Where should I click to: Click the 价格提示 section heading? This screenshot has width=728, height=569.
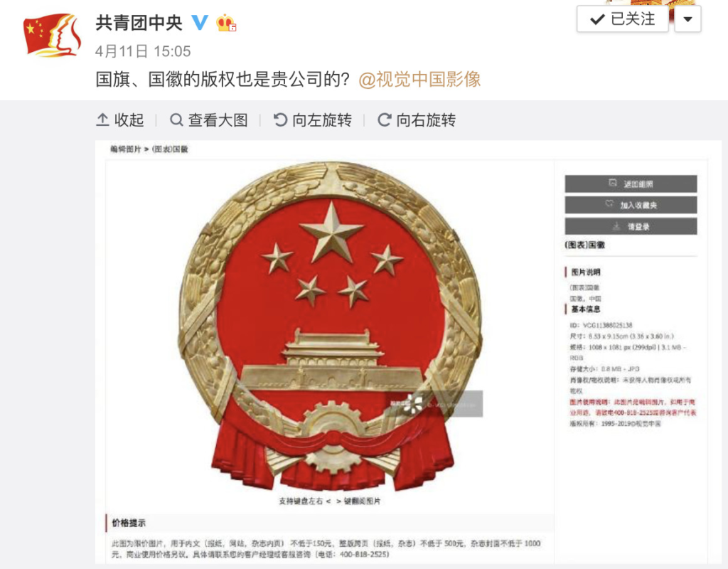click(129, 523)
